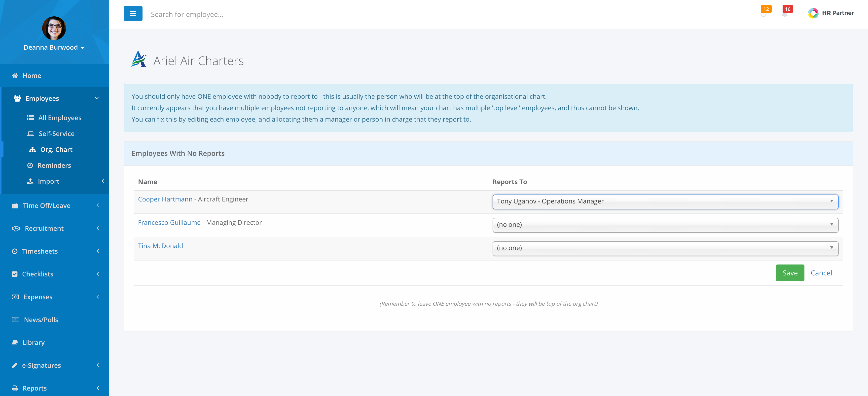This screenshot has width=868, height=396.
Task: Click the All Employees list icon
Action: point(31,118)
